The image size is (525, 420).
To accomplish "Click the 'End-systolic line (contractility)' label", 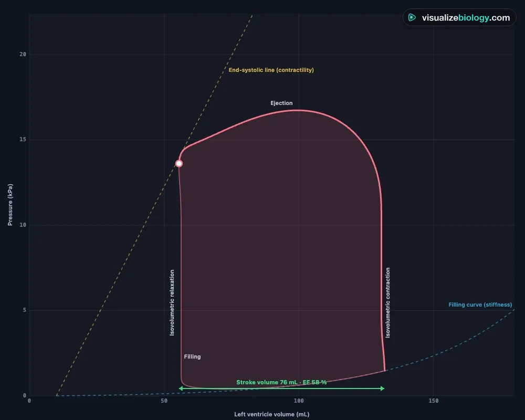I will click(x=271, y=70).
